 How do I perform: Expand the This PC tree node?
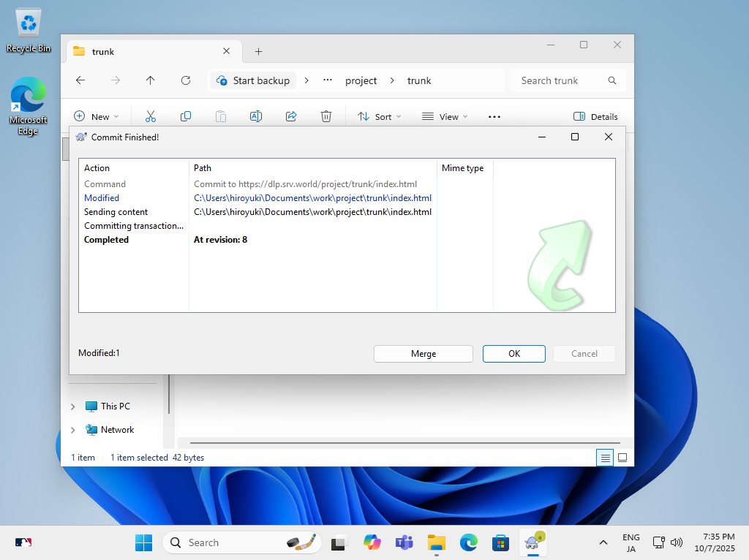click(x=72, y=406)
